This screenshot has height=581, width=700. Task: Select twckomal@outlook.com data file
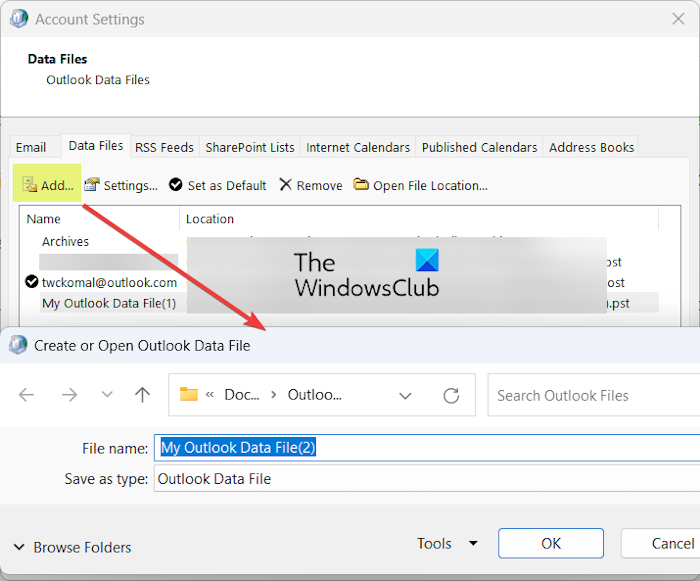pyautogui.click(x=109, y=283)
